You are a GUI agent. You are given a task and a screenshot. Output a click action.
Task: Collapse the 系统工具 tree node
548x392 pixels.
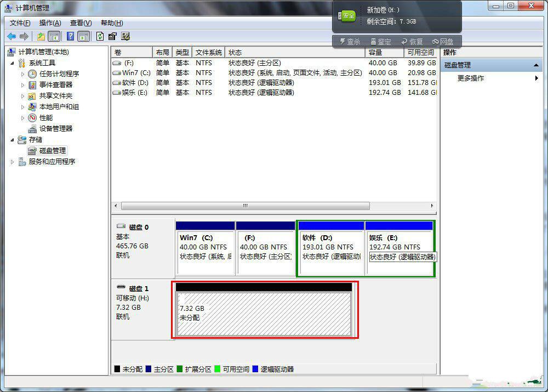click(12, 63)
